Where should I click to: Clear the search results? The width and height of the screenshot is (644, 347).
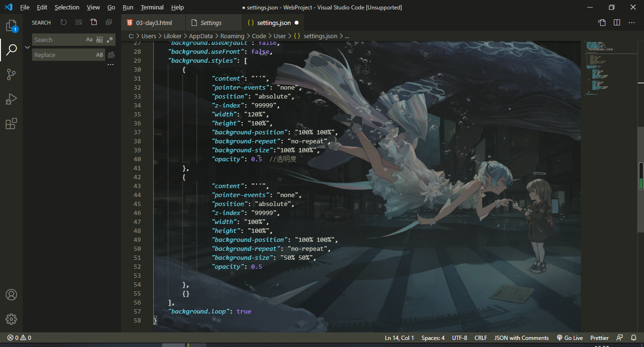tap(79, 22)
